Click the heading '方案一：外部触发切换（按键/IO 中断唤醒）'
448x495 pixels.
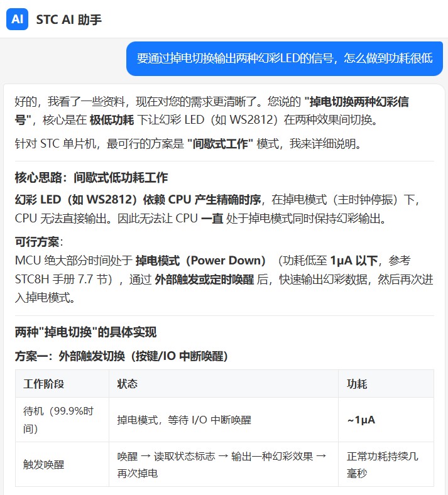tap(121, 356)
